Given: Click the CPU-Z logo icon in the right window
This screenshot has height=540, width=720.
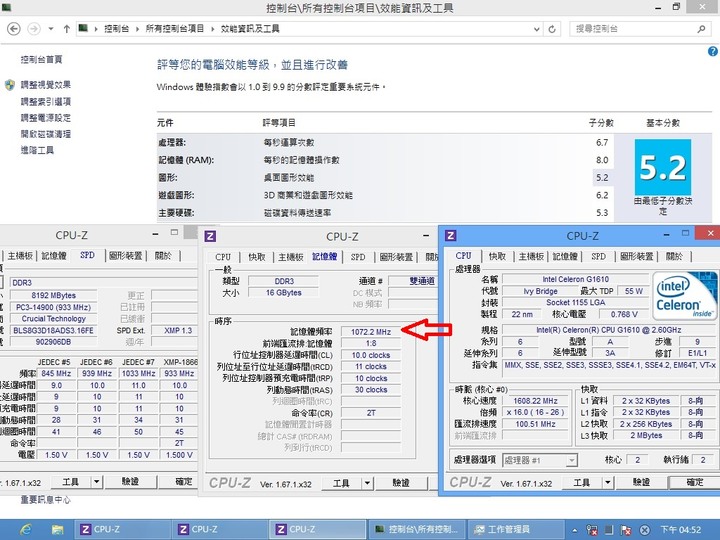Looking at the screenshot, I should pyautogui.click(x=450, y=236).
